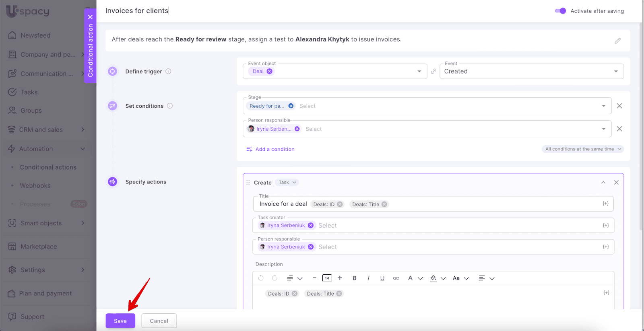Open Conditional actions in the sidebar
The width and height of the screenshot is (644, 331).
(x=48, y=167)
